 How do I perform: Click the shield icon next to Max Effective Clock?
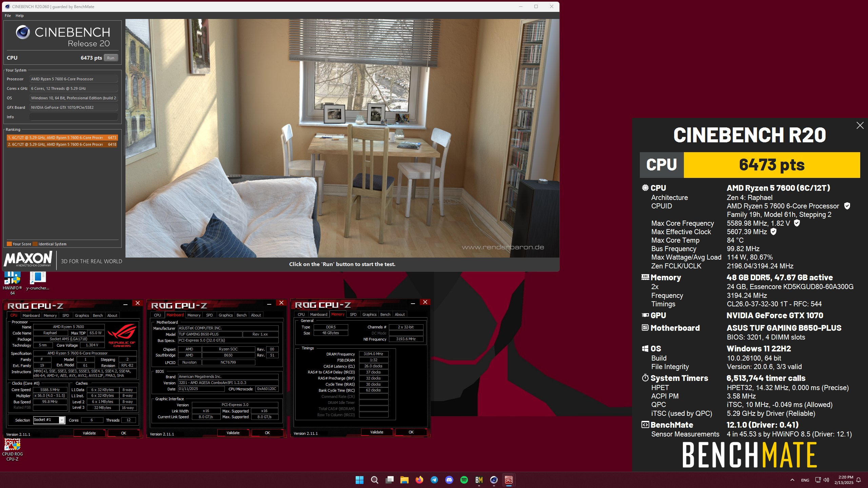pyautogui.click(x=773, y=231)
